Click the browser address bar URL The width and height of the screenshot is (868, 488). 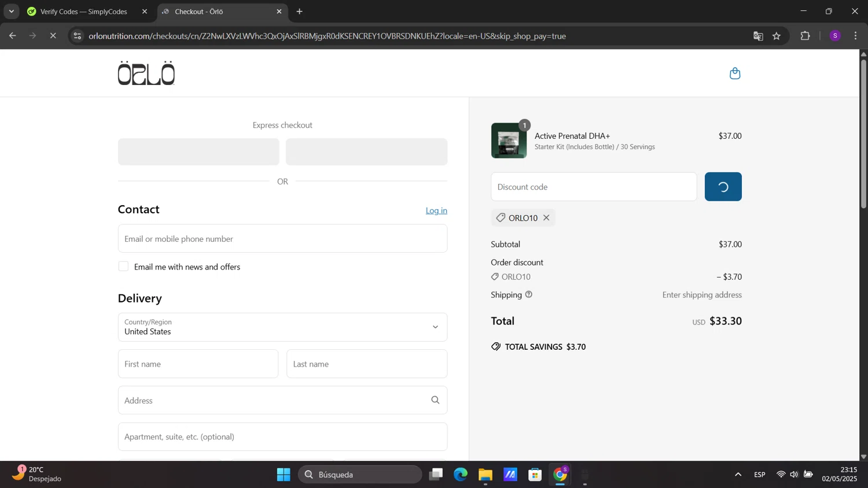[x=327, y=36]
